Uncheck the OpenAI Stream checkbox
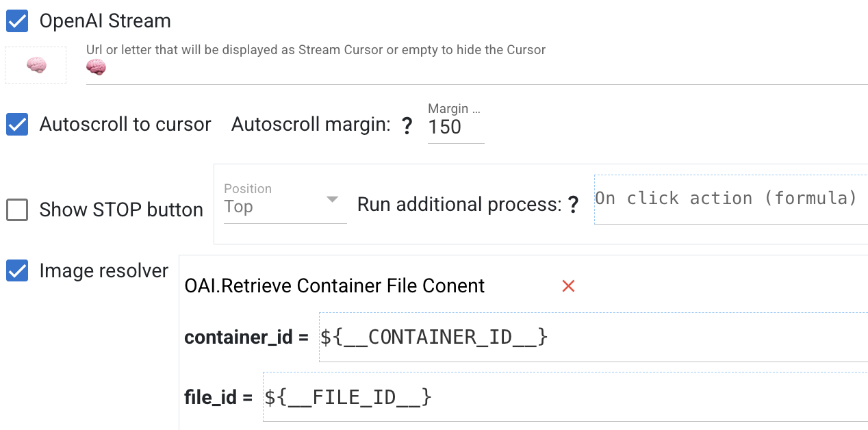This screenshot has width=868, height=430. (17, 21)
